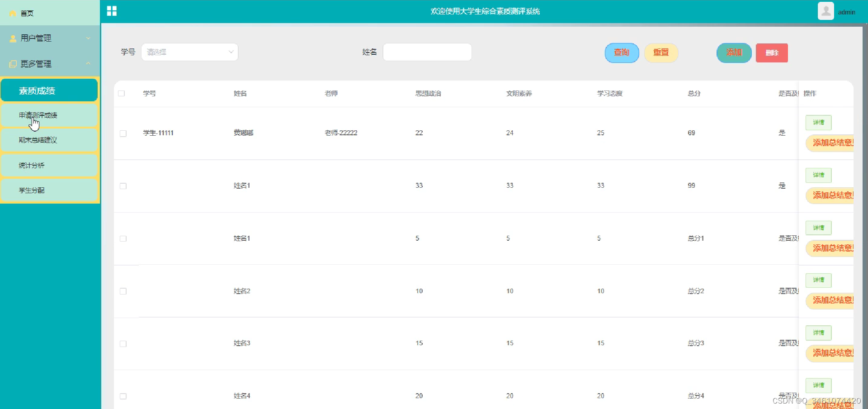Open the admin username menu

846,12
